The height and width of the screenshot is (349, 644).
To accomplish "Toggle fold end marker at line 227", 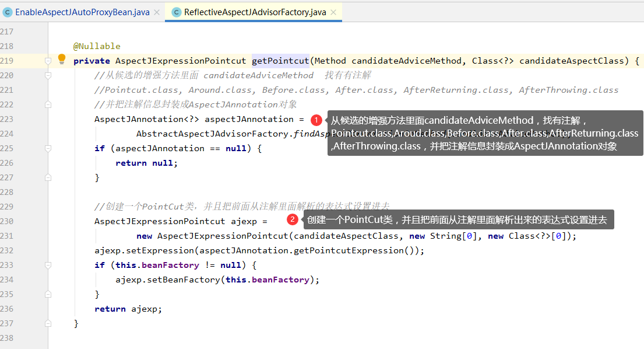I will click(x=48, y=177).
